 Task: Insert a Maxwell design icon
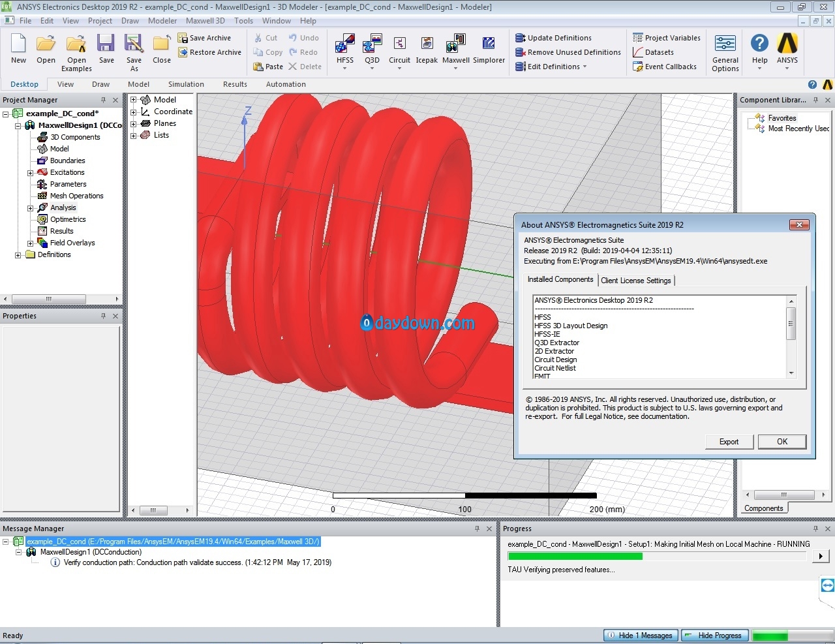455,44
